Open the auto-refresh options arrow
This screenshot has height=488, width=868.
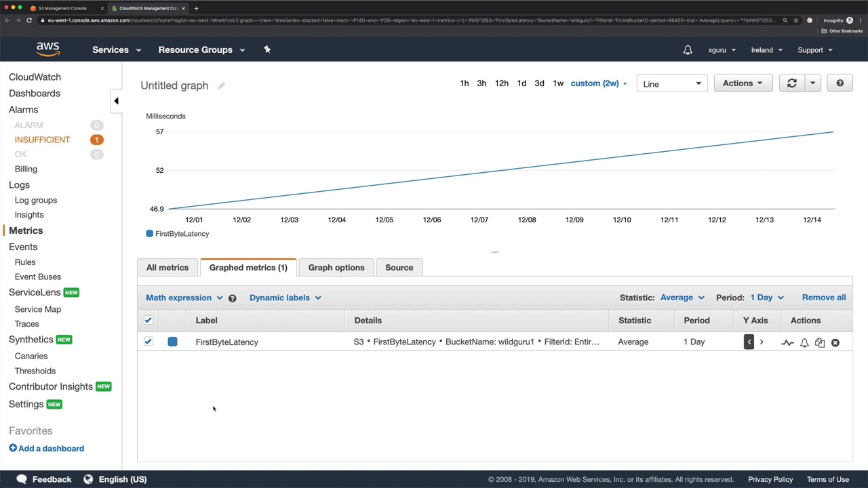tap(812, 83)
